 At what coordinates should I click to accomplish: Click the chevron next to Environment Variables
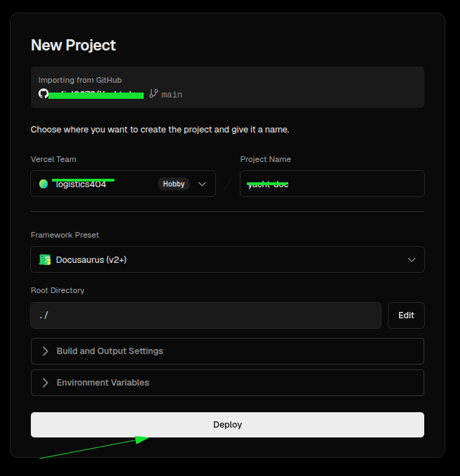pos(46,383)
